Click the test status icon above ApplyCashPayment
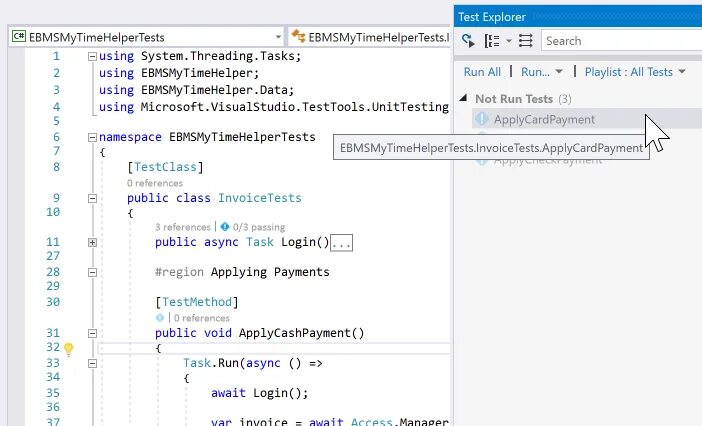The image size is (702, 426). coord(160,318)
